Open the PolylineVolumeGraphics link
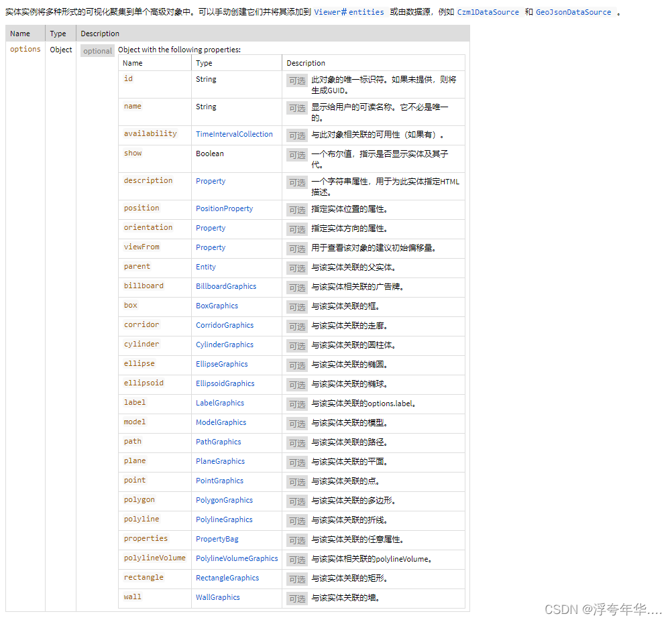Screen dimensions: 672x622 pos(237,558)
